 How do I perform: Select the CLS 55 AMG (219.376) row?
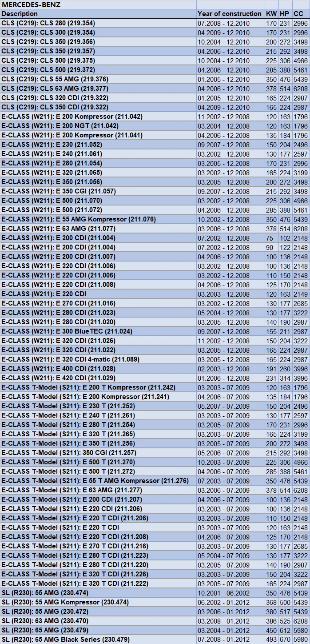(155, 79)
